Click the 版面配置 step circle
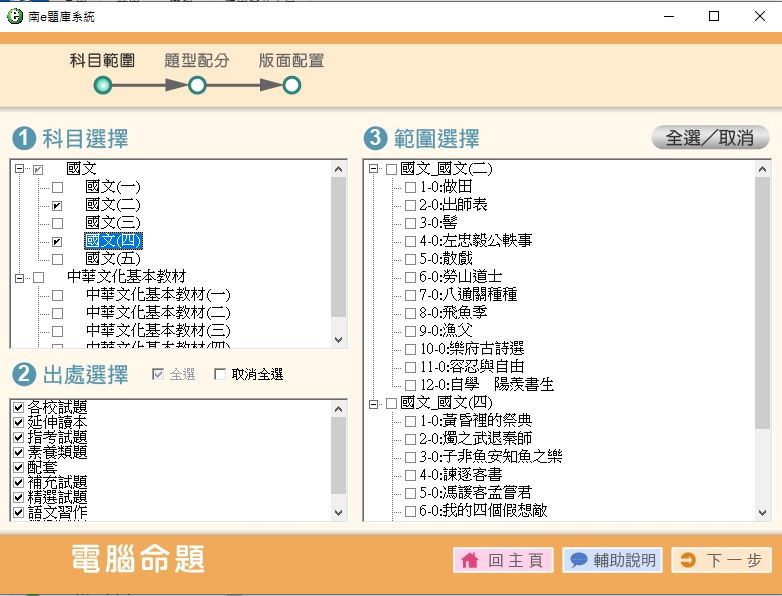 (x=291, y=86)
